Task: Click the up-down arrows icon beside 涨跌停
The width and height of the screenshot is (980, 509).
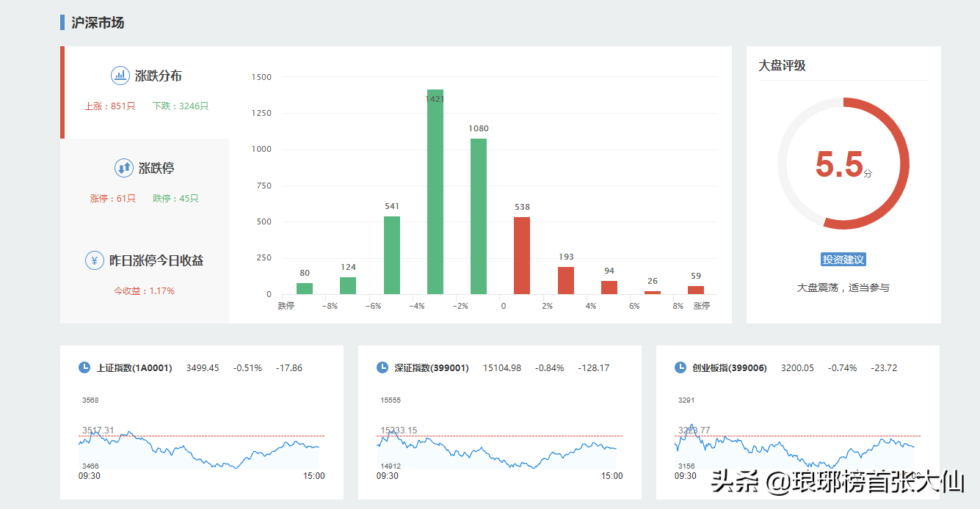Action: tap(123, 168)
